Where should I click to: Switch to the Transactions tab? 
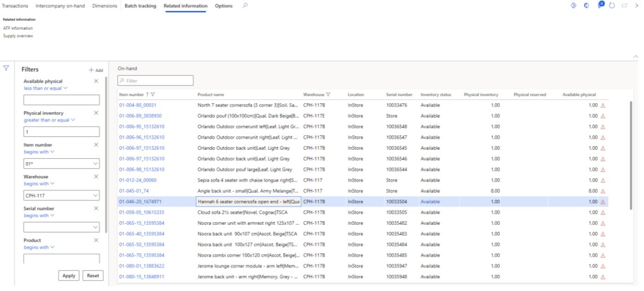(15, 6)
